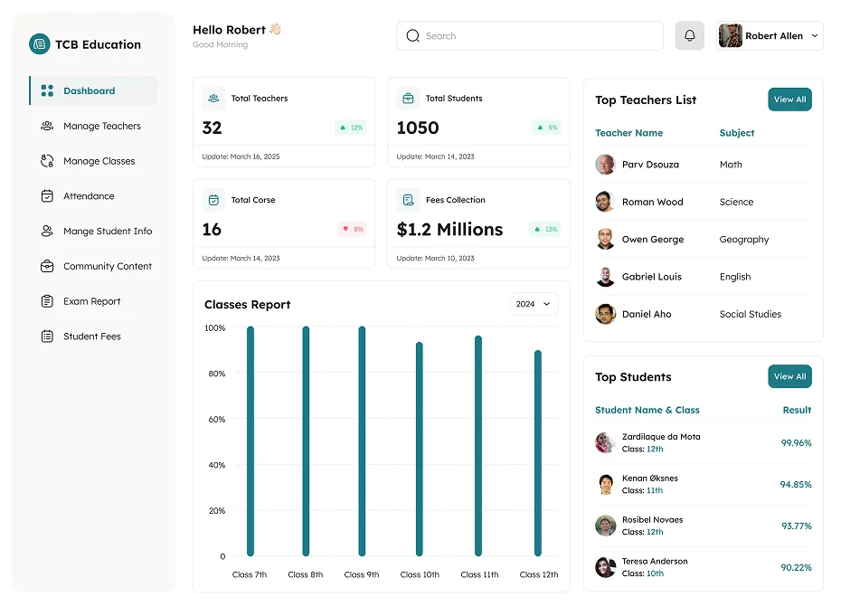Open the notification bell icon
The height and width of the screenshot is (616, 841).
tap(689, 35)
